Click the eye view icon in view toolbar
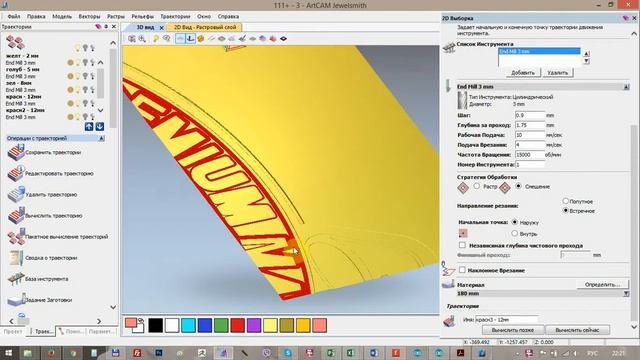 [x=167, y=39]
